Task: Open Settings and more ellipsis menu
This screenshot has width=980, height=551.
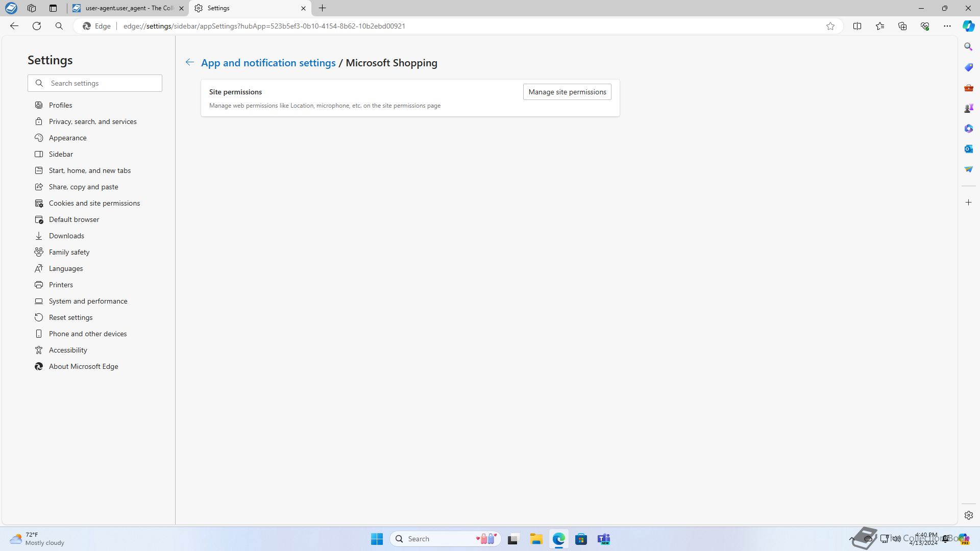Action: click(x=947, y=26)
